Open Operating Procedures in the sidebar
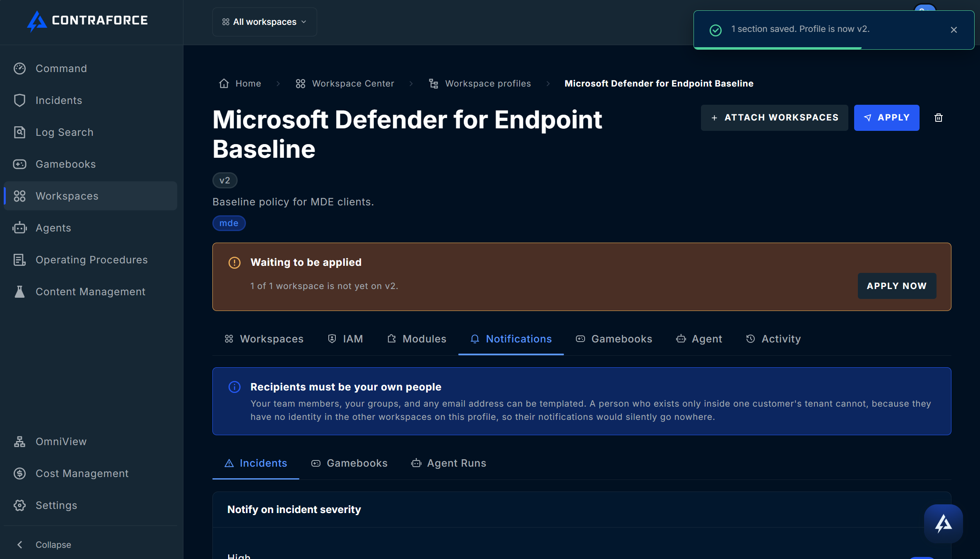980x559 pixels. (x=90, y=260)
